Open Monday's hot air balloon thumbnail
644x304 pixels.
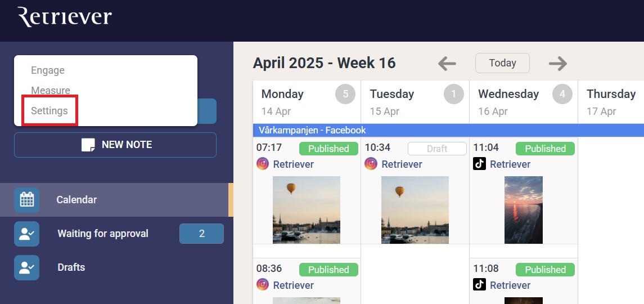307,209
